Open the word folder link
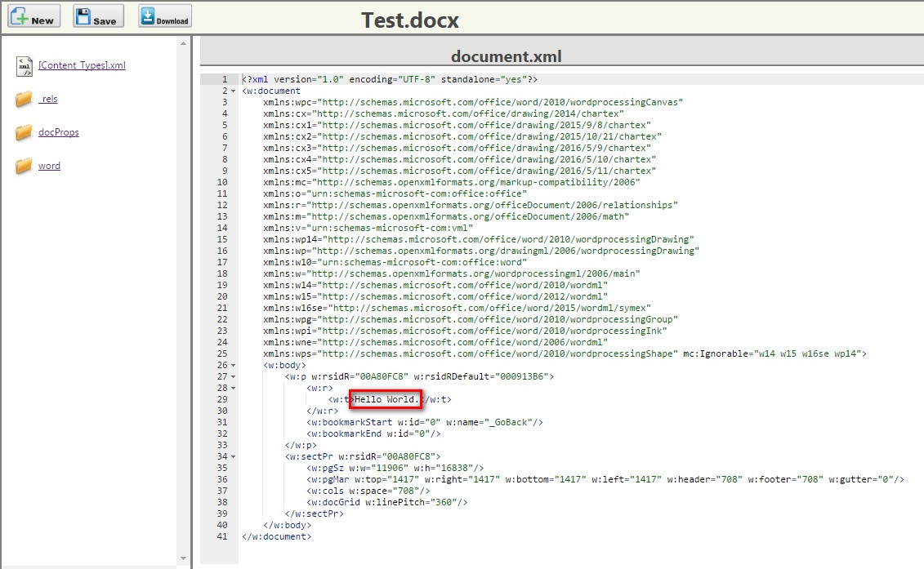 (49, 166)
